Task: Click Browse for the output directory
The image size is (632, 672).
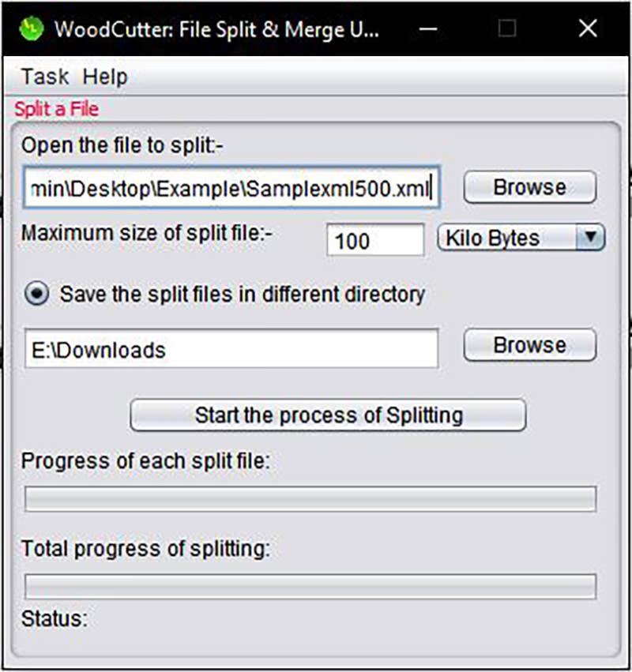Action: (x=529, y=344)
